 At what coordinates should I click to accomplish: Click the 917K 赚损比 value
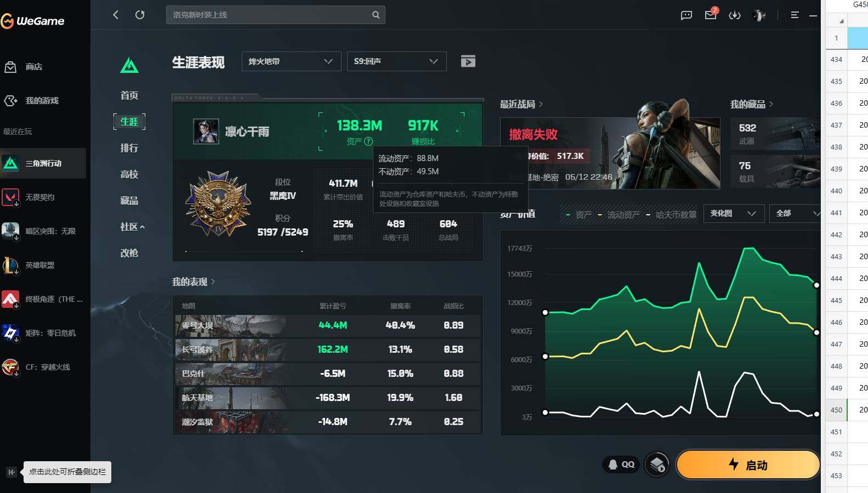(x=423, y=126)
